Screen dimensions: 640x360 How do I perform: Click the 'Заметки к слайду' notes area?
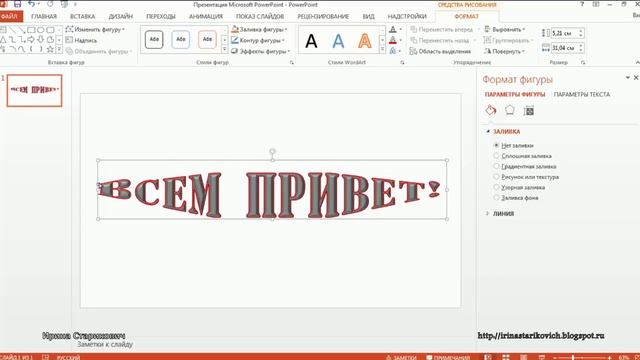point(105,344)
